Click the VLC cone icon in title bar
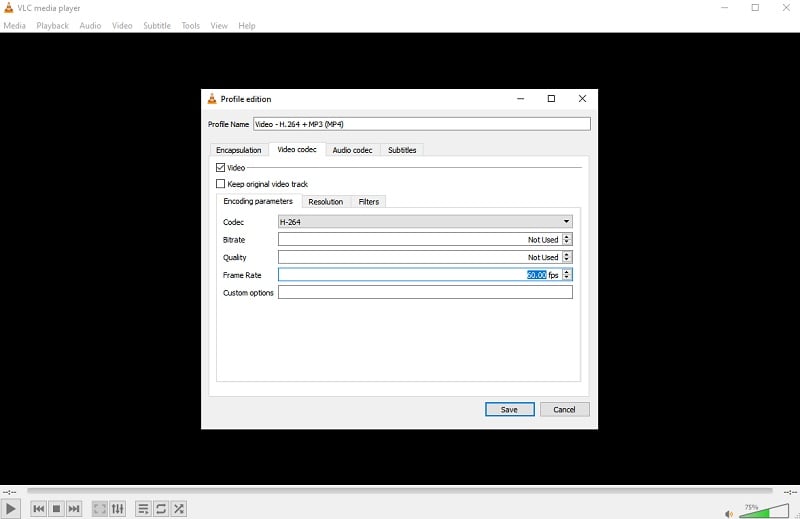The width and height of the screenshot is (800, 519). click(8, 8)
